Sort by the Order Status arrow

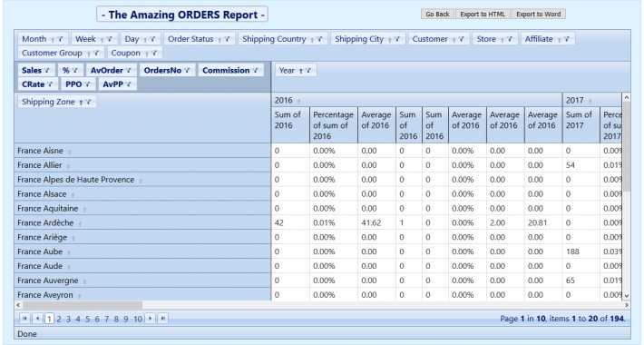[220, 40]
